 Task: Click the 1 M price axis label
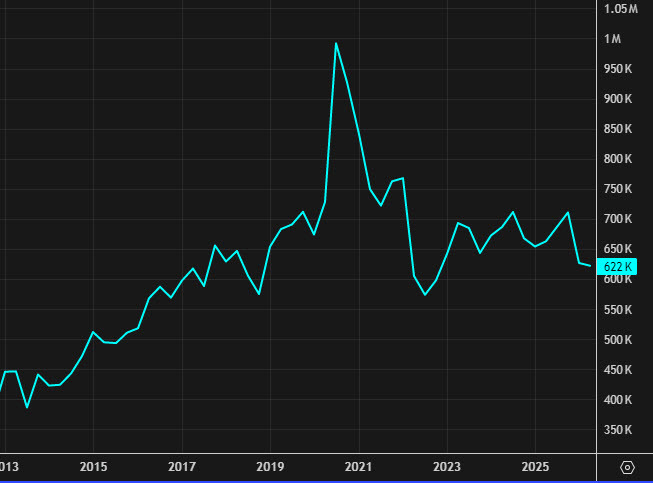613,39
